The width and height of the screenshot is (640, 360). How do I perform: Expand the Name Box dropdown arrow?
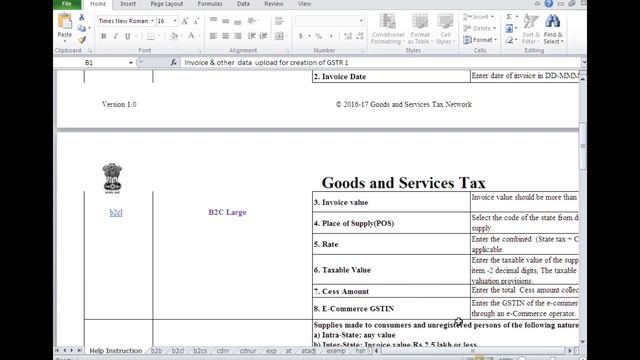click(x=131, y=62)
